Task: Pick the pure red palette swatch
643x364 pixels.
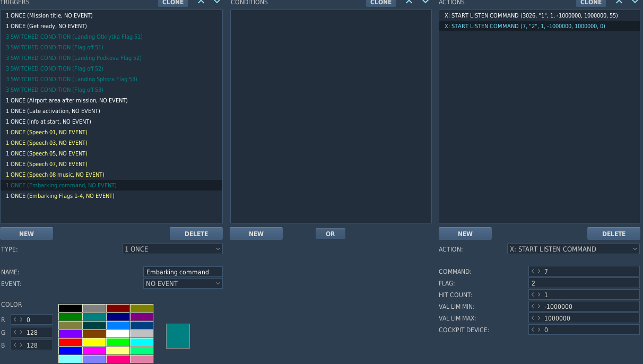Action: (70, 342)
